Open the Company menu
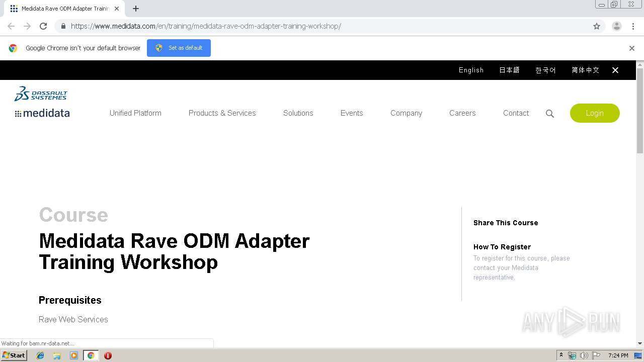The image size is (644, 362). pos(406,113)
